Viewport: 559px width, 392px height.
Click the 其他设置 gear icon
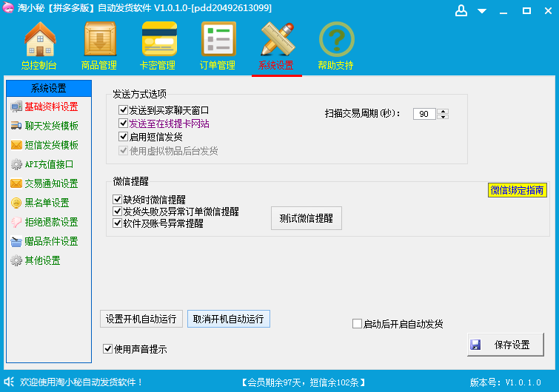16,260
